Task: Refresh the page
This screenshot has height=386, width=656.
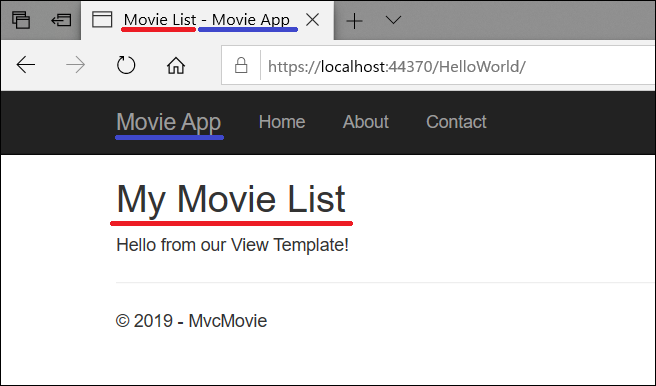Action: click(x=126, y=65)
